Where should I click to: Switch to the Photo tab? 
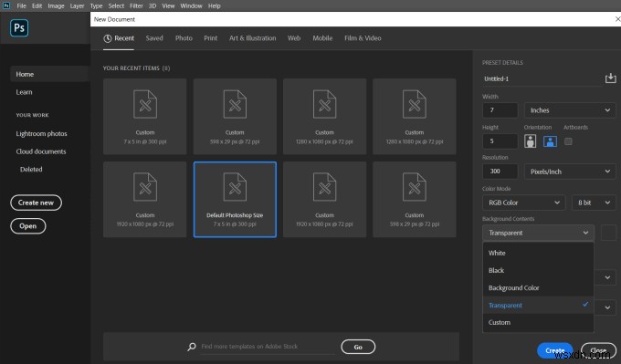click(x=184, y=38)
